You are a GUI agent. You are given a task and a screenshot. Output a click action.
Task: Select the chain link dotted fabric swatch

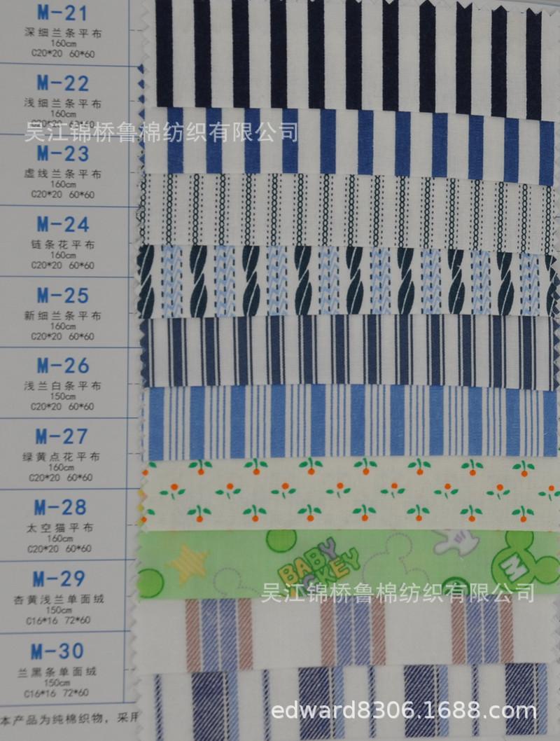click(x=347, y=210)
